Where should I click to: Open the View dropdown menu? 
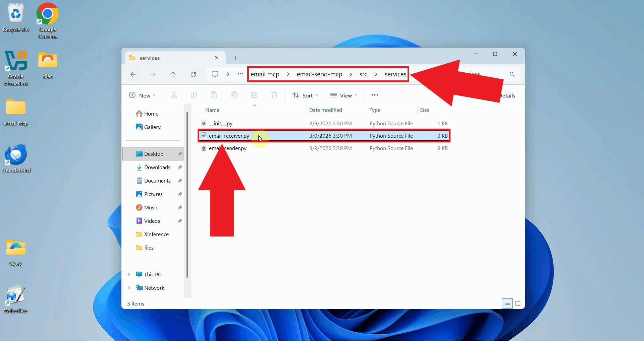tap(344, 95)
